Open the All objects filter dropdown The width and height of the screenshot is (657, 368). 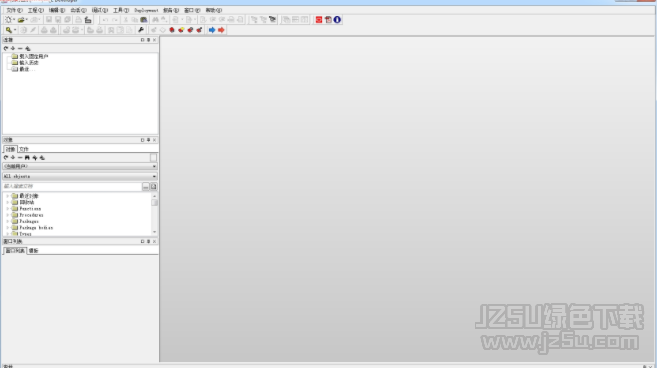[80, 176]
